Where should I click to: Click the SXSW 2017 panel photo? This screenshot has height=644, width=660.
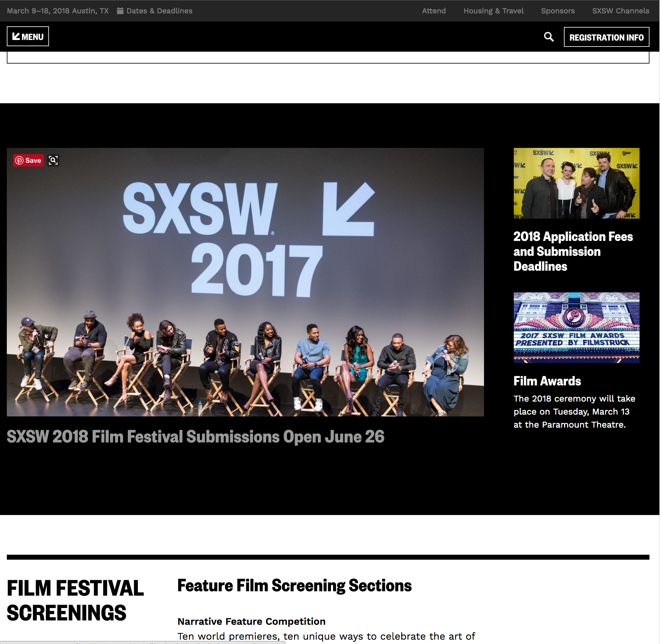click(x=245, y=282)
